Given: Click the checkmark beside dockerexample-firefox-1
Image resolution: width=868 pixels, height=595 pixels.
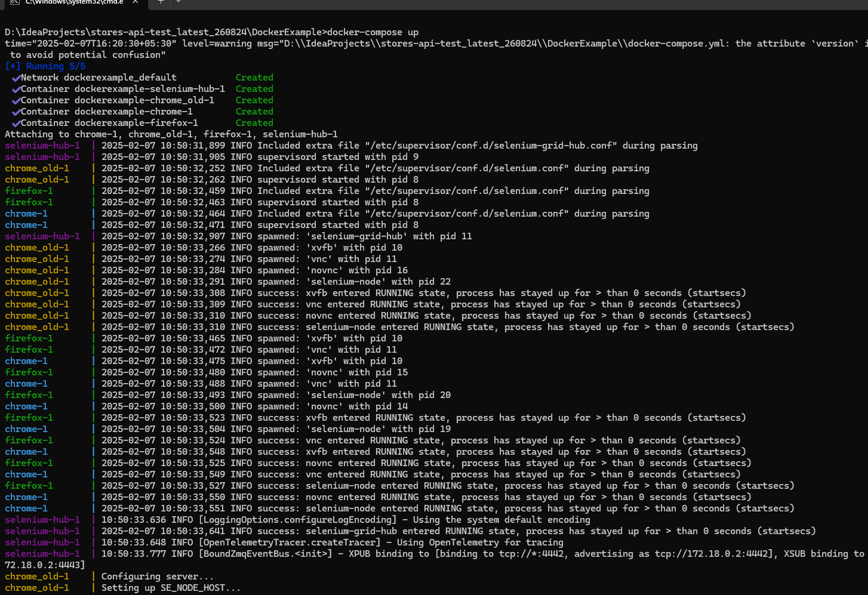Looking at the screenshot, I should [x=16, y=123].
